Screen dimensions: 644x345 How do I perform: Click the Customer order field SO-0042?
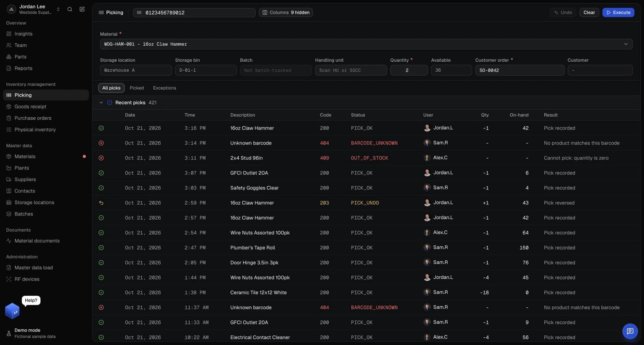520,70
